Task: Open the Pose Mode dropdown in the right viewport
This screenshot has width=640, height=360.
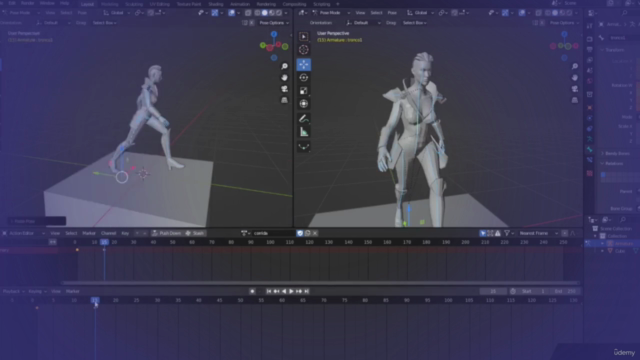Action: click(331, 13)
